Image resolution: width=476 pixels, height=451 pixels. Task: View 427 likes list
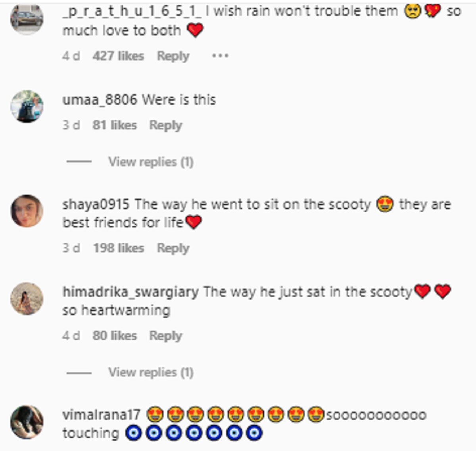tap(118, 56)
